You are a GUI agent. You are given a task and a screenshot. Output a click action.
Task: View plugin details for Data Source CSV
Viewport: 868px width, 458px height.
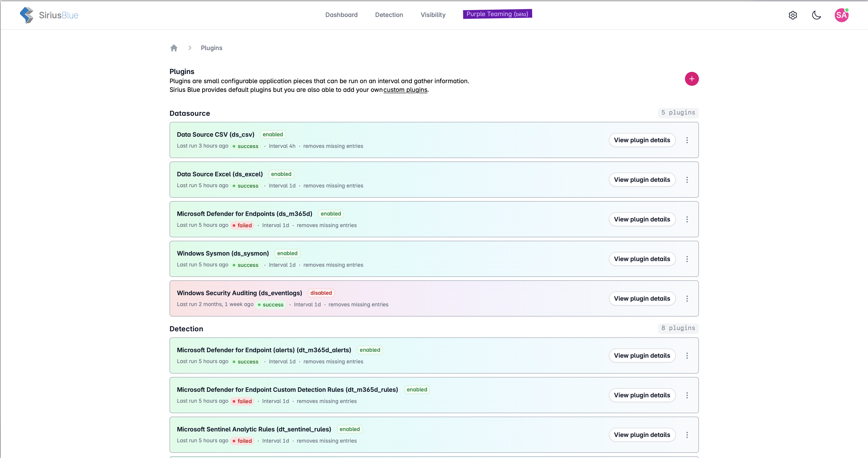(x=642, y=140)
